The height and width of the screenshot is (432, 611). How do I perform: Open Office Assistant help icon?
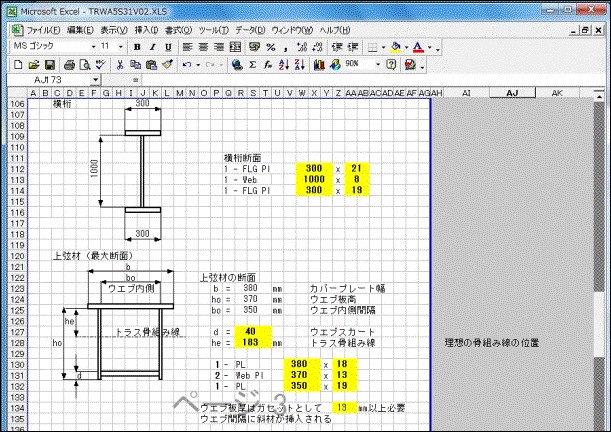[391, 65]
